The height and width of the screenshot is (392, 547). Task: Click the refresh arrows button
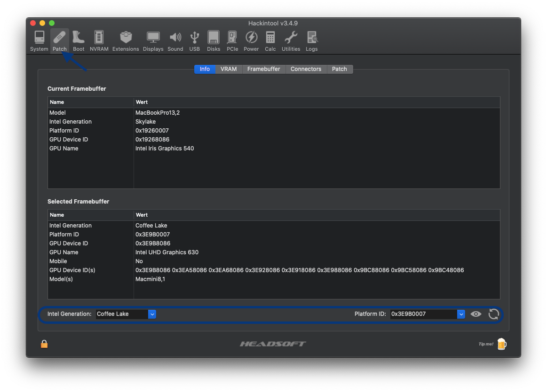pos(493,314)
